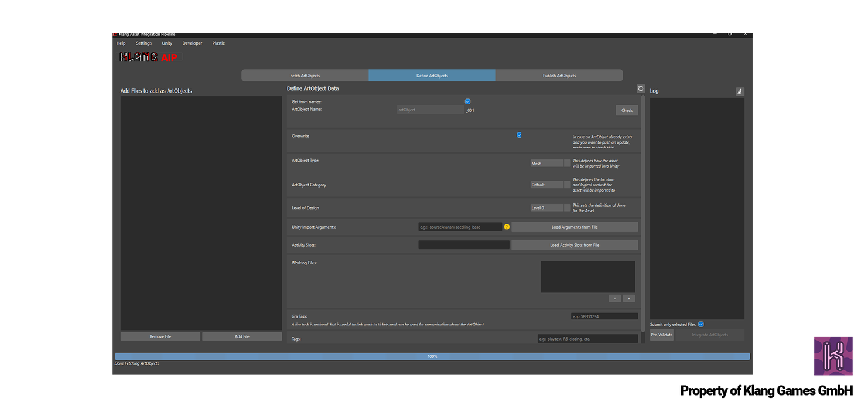Image resolution: width=868 pixels, height=412 pixels.
Task: Switch to the Publish ArtObjects tab
Action: pyautogui.click(x=559, y=76)
